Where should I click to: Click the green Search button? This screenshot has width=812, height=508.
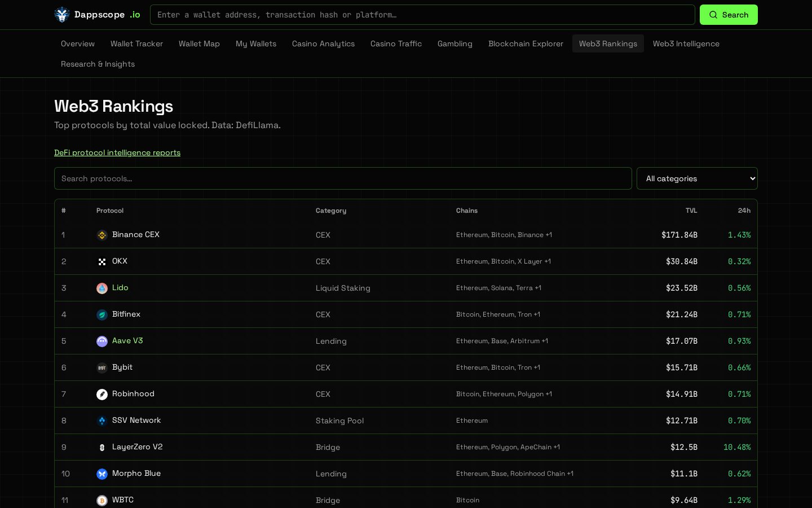click(729, 15)
